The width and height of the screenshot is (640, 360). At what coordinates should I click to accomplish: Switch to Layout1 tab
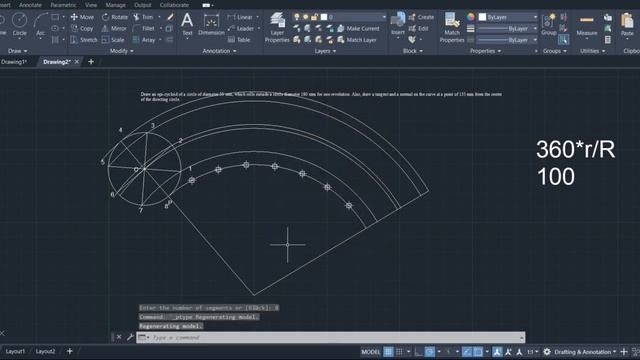point(15,351)
